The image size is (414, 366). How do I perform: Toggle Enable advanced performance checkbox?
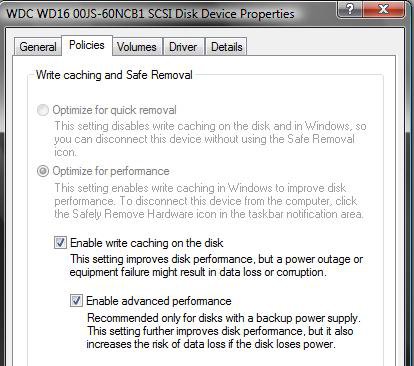pos(76,301)
